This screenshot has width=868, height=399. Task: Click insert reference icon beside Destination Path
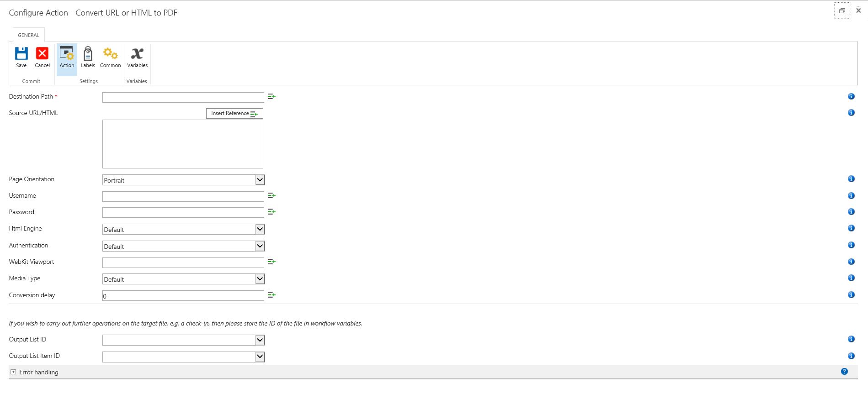click(272, 97)
